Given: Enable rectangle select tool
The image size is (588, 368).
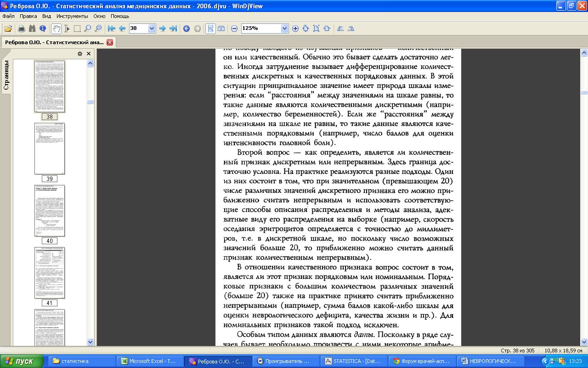Looking at the screenshot, I should pyautogui.click(x=77, y=29).
